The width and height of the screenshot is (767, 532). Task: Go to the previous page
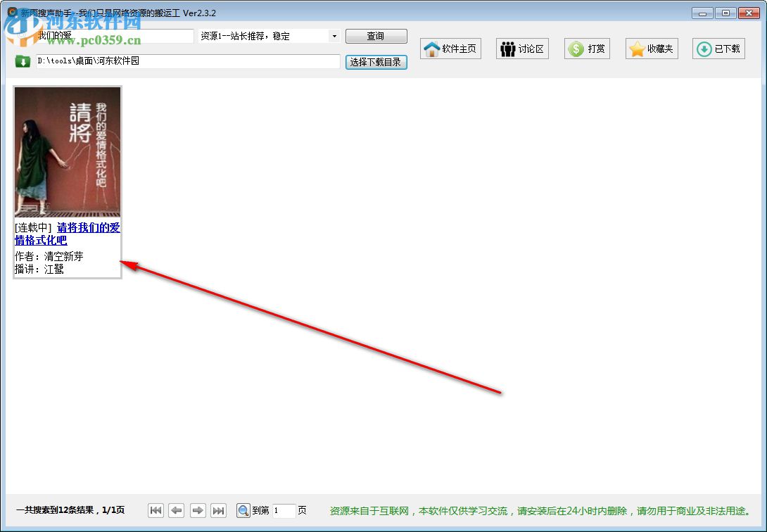pyautogui.click(x=177, y=510)
